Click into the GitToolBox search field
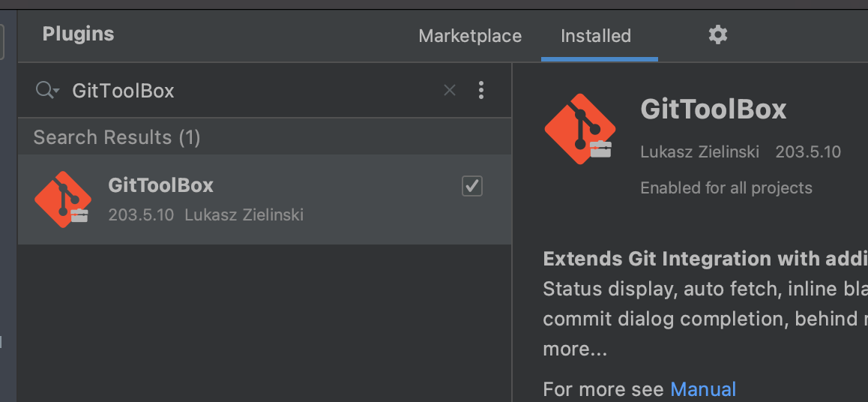The height and width of the screenshot is (402, 868). [x=247, y=91]
